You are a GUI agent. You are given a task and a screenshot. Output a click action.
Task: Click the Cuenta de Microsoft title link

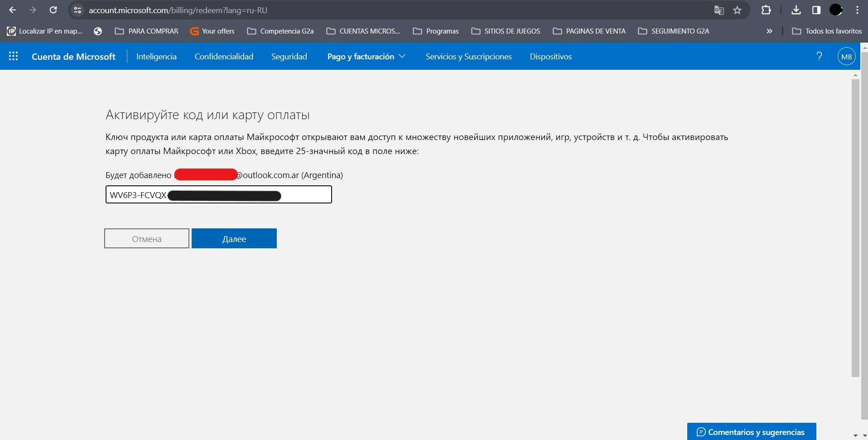pyautogui.click(x=73, y=57)
